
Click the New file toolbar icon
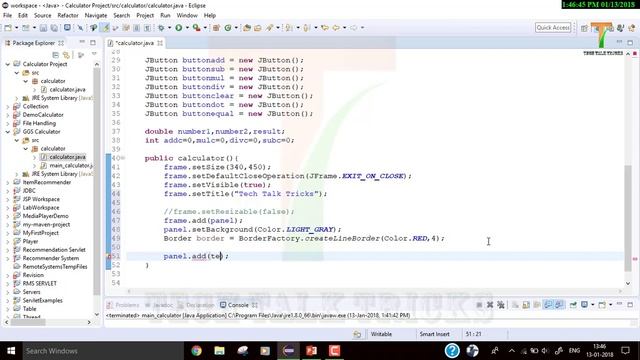click(x=8, y=28)
